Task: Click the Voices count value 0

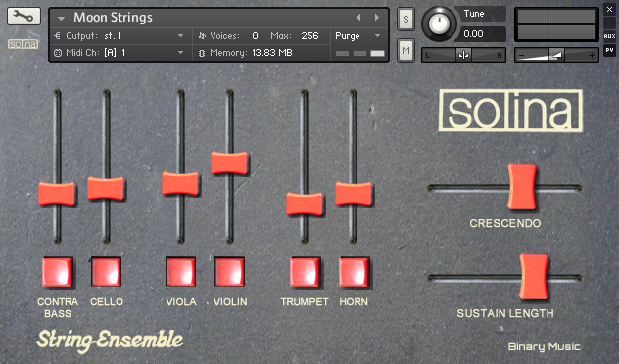Action: (x=255, y=36)
